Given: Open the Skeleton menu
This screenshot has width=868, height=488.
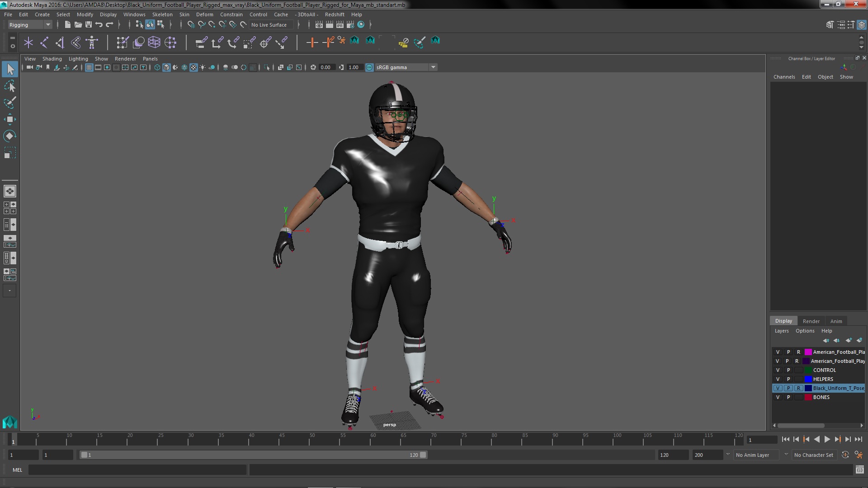Looking at the screenshot, I should tap(162, 14).
